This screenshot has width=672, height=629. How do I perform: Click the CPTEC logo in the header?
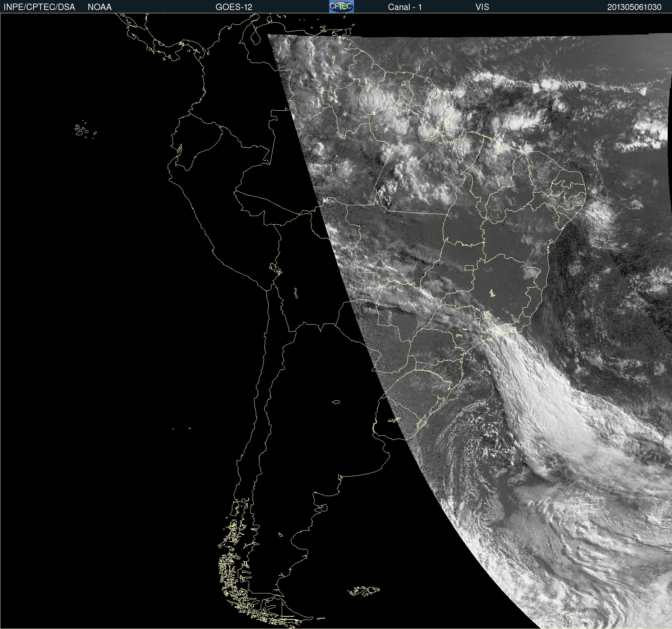(x=341, y=6)
